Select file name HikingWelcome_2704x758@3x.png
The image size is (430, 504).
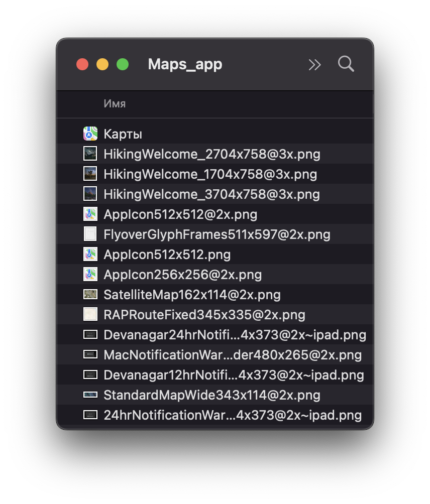pos(212,154)
